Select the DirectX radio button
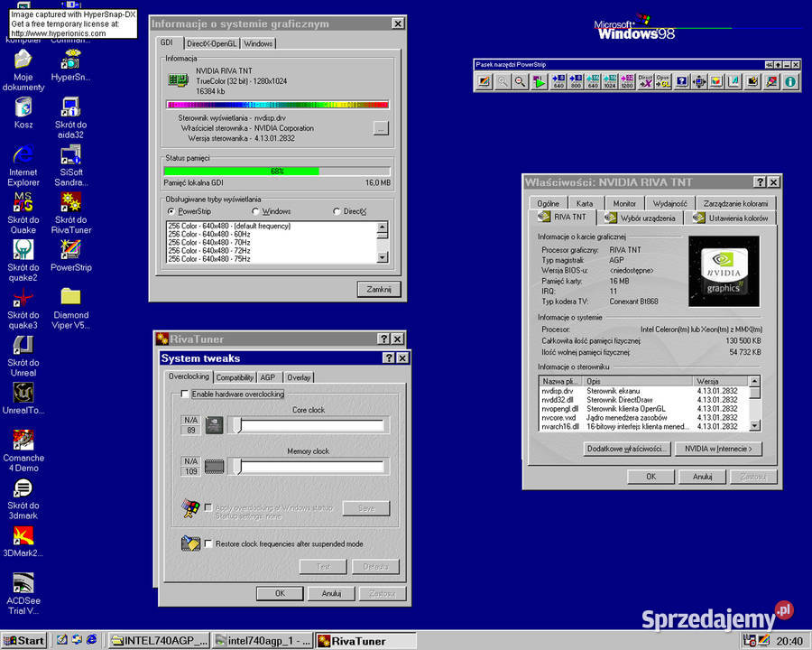Image resolution: width=812 pixels, height=650 pixels. click(337, 211)
